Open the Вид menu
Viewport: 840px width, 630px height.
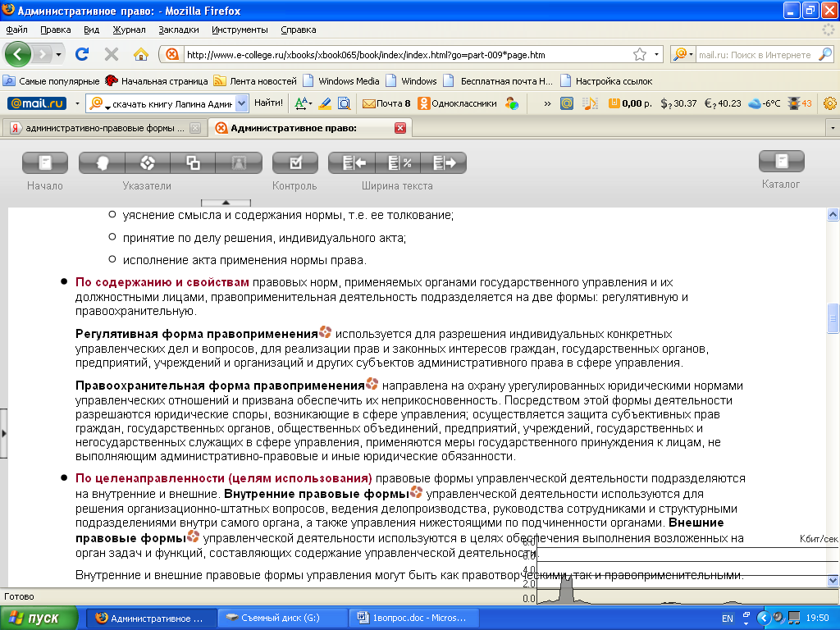[92, 30]
